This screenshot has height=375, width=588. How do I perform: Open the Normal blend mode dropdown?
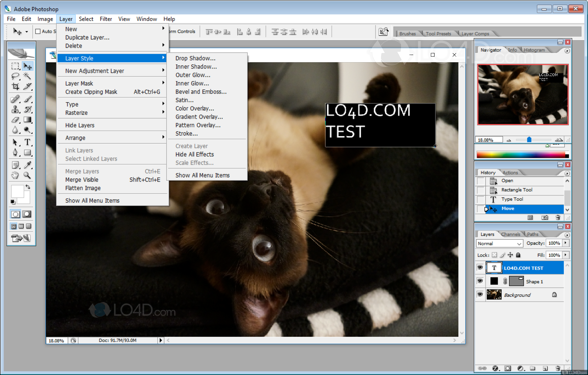499,243
